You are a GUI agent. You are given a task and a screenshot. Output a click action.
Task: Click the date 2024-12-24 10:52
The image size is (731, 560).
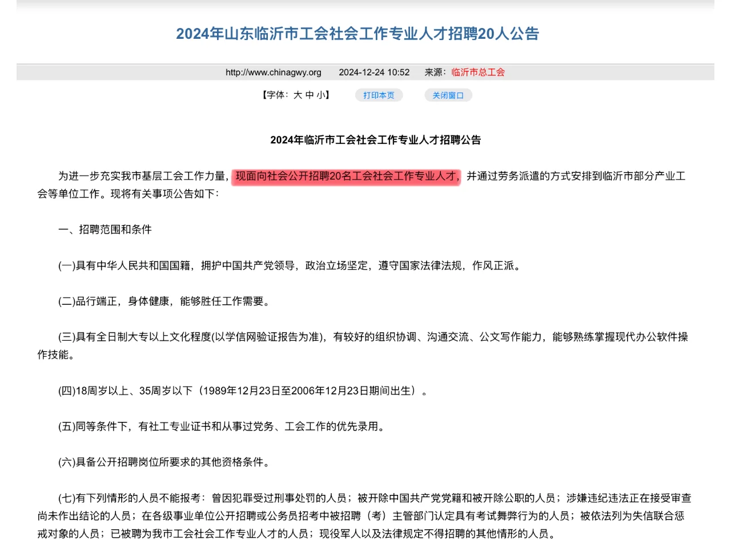tap(374, 72)
